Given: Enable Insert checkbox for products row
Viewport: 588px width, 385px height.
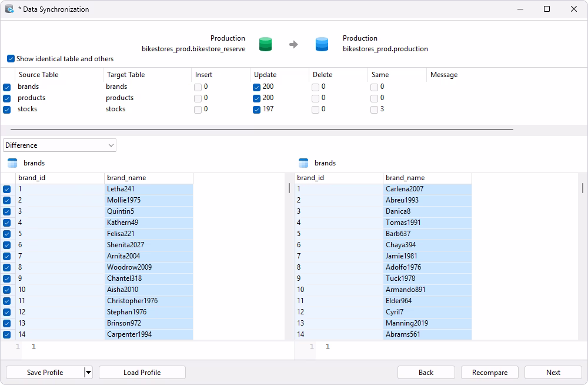Looking at the screenshot, I should pyautogui.click(x=198, y=98).
